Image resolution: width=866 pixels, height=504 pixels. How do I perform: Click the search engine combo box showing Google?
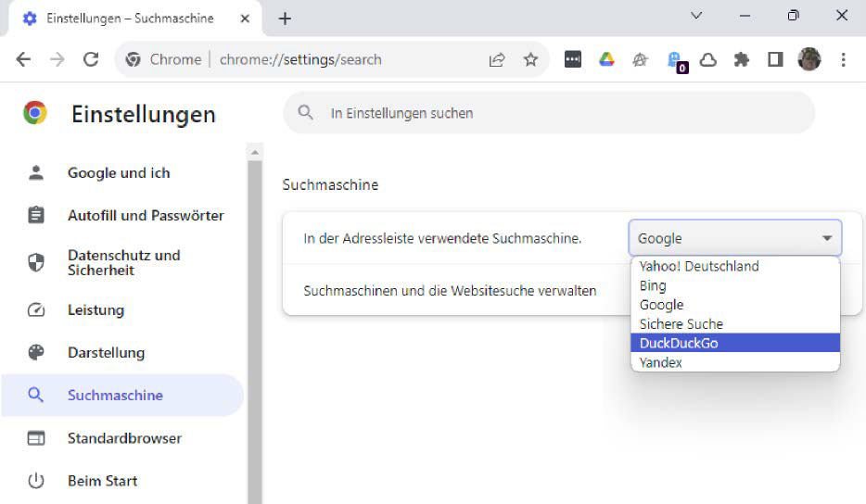(735, 238)
